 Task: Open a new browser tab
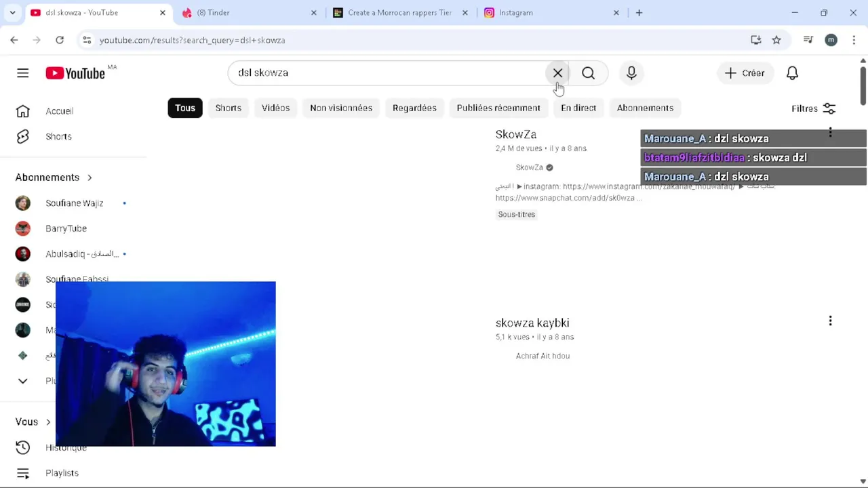tap(639, 13)
